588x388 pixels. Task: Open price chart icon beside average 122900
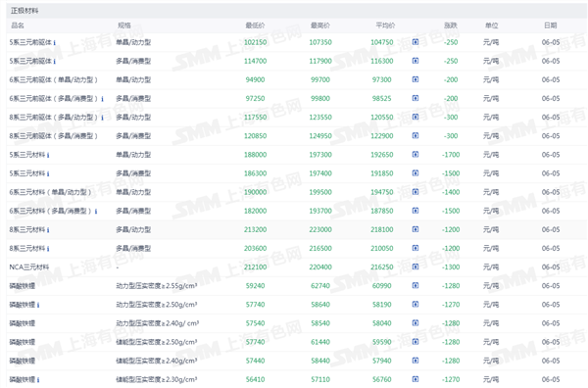(416, 136)
